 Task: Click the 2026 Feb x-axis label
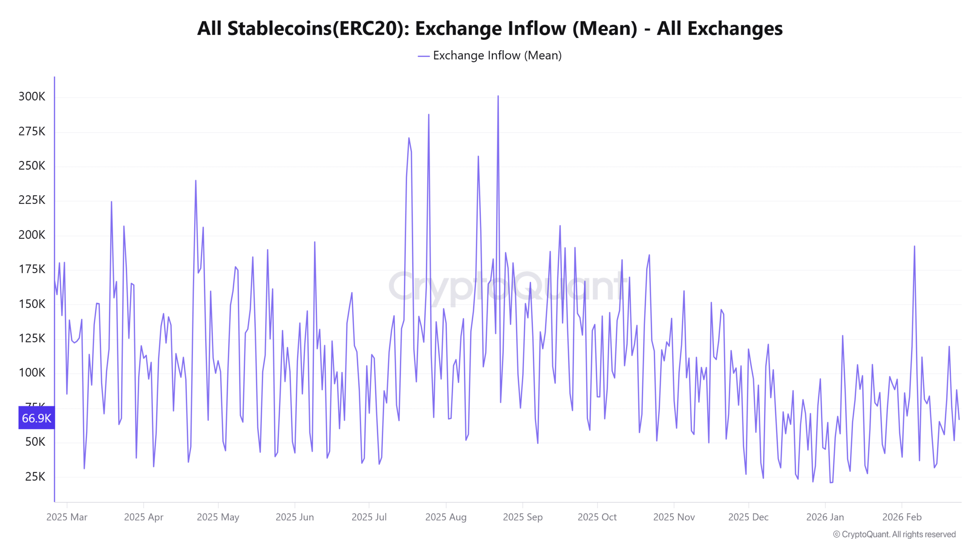pos(902,517)
